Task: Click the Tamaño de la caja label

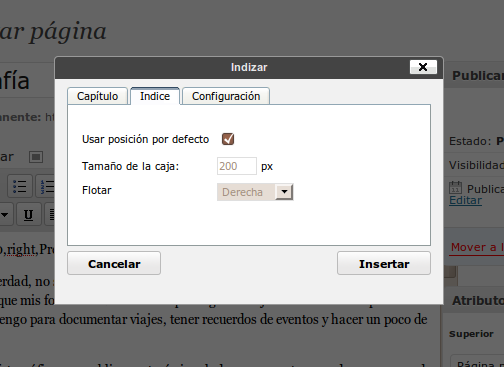Action: (x=130, y=166)
